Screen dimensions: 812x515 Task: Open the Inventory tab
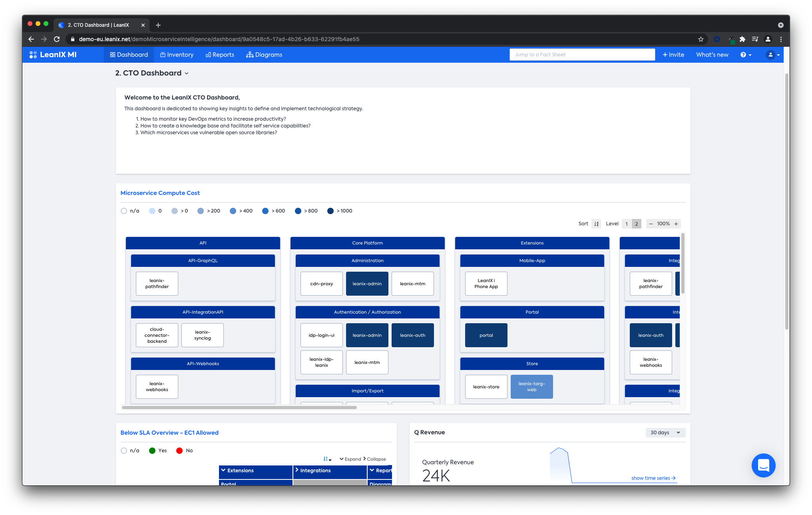tap(177, 55)
